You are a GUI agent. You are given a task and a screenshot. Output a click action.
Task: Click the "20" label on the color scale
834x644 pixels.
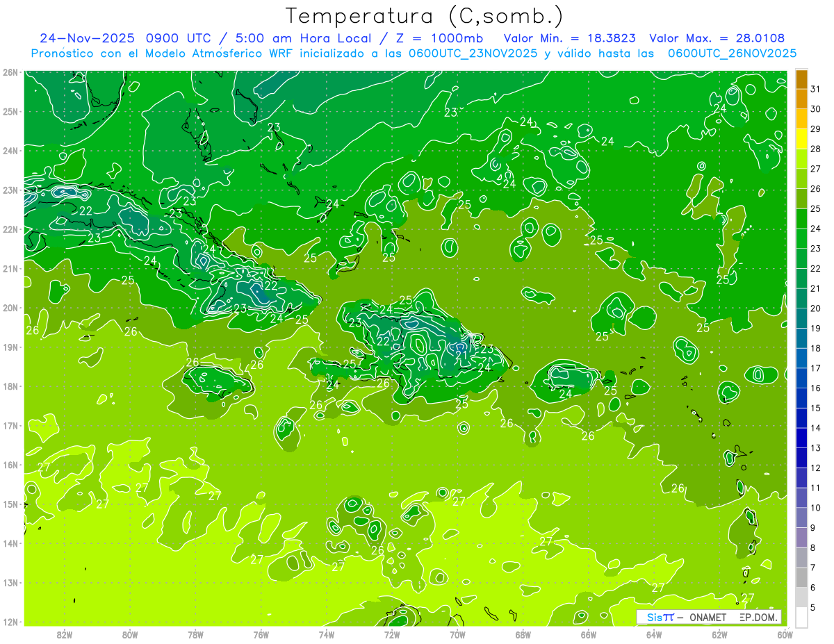tap(815, 308)
